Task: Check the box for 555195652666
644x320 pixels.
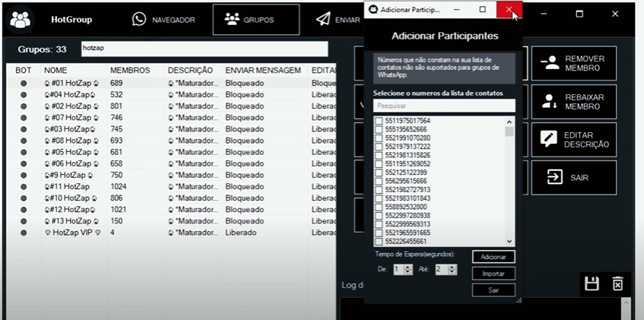Action: click(378, 130)
